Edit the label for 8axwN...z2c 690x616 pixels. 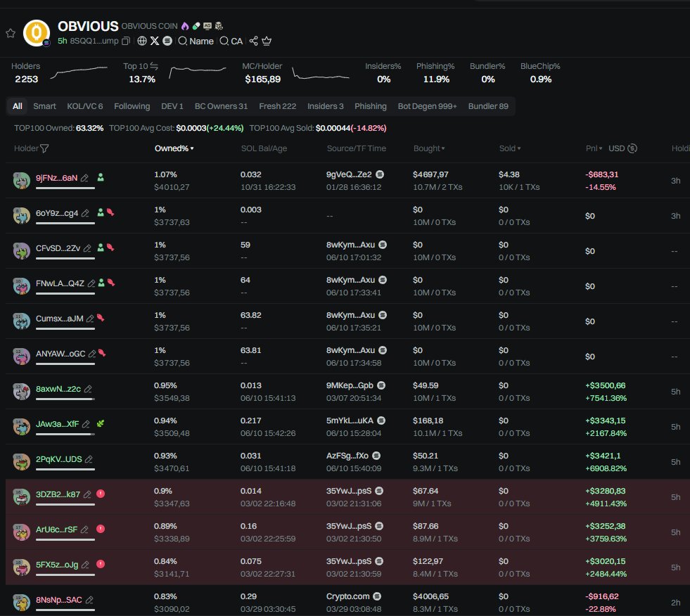(x=88, y=390)
